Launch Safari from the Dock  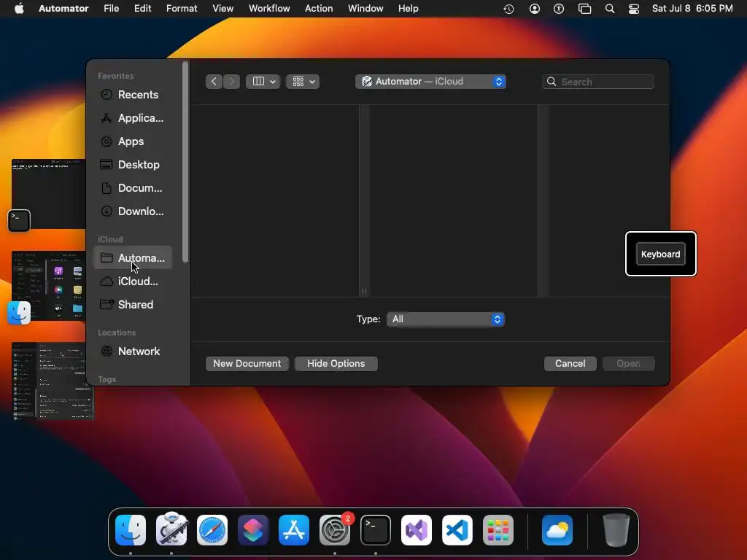point(212,530)
